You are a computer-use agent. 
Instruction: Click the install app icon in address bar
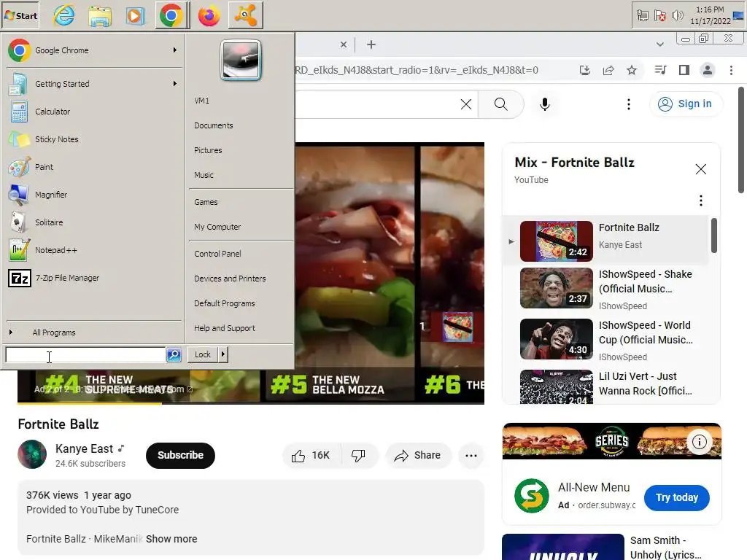584,71
